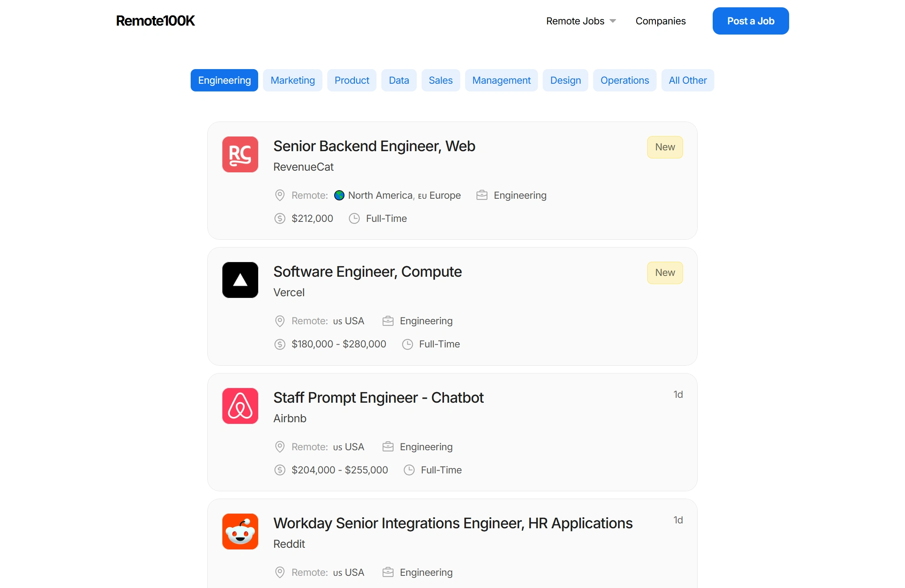Click Engineering department in Vercel card

(x=426, y=321)
